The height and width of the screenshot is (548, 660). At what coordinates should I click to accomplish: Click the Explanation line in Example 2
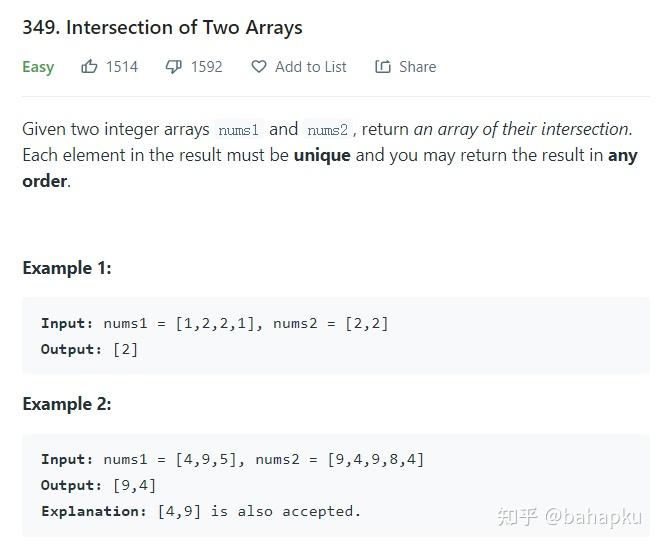click(x=201, y=511)
